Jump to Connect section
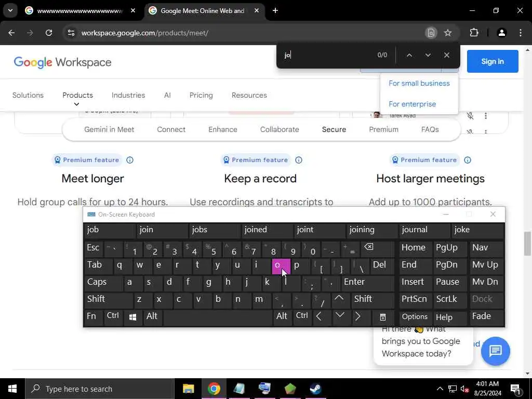The image size is (532, 399). [x=171, y=129]
